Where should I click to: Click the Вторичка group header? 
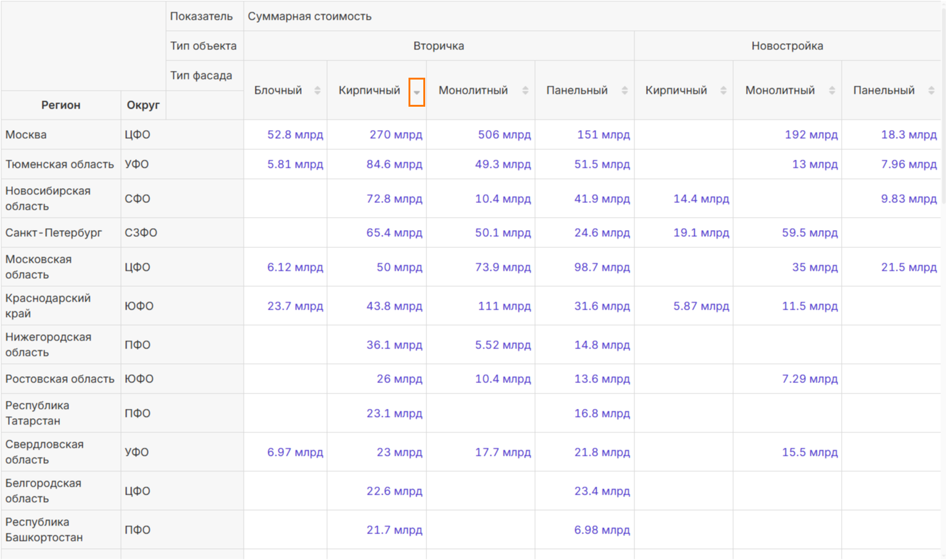pos(439,46)
